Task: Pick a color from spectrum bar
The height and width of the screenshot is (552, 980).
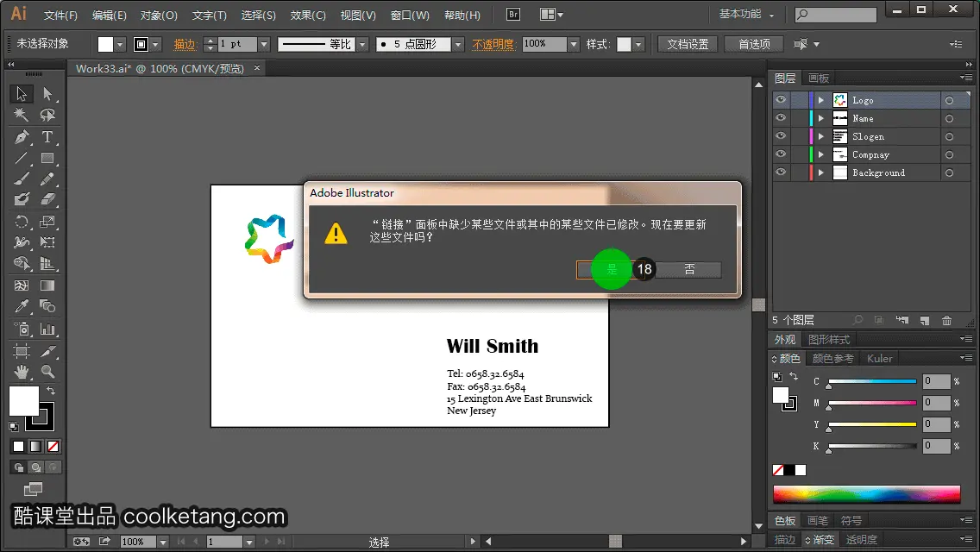Action: click(x=866, y=493)
